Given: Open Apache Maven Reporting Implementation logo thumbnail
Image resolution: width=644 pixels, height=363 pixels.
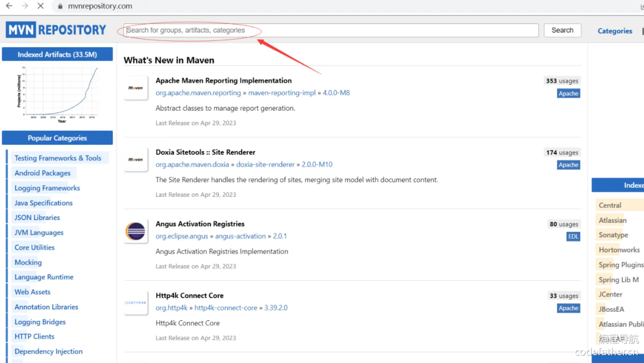Looking at the screenshot, I should click(136, 88).
